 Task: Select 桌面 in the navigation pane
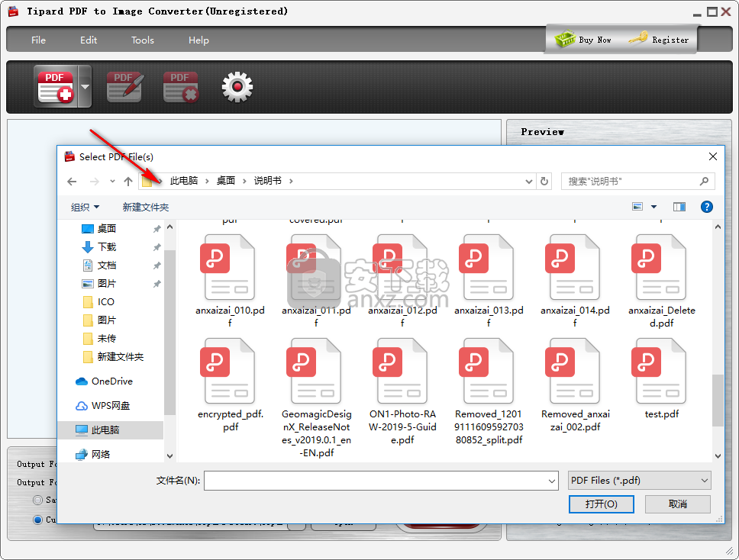pos(107,228)
